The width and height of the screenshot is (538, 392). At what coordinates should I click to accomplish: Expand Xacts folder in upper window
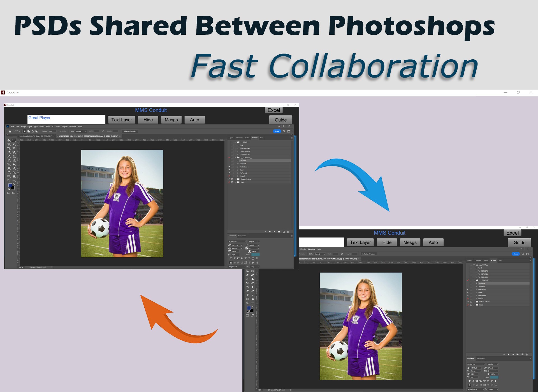tap(235, 182)
